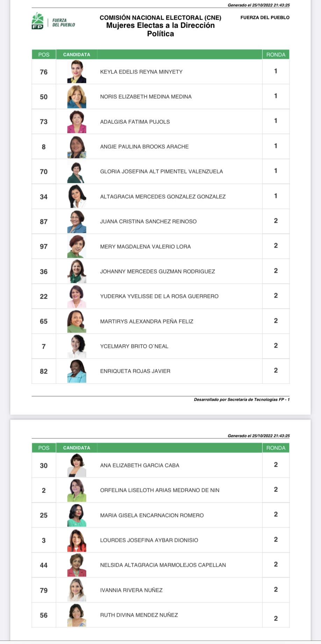Select position number 70 cell
The width and height of the screenshot is (321, 644).
tap(44, 172)
